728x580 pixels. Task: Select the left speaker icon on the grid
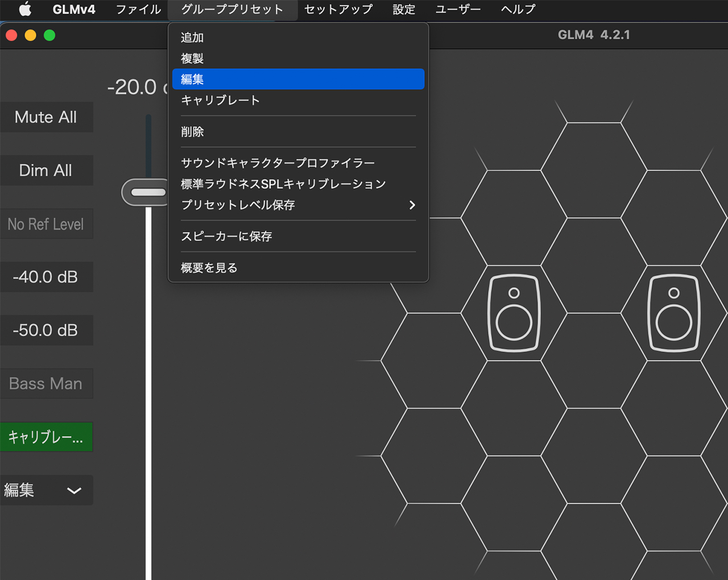pyautogui.click(x=513, y=313)
